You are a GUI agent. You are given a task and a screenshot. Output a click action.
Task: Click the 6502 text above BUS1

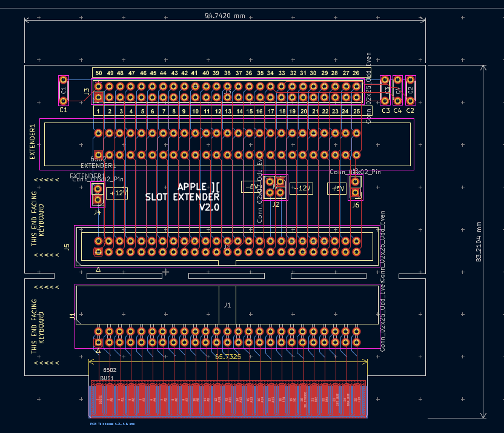tap(110, 370)
